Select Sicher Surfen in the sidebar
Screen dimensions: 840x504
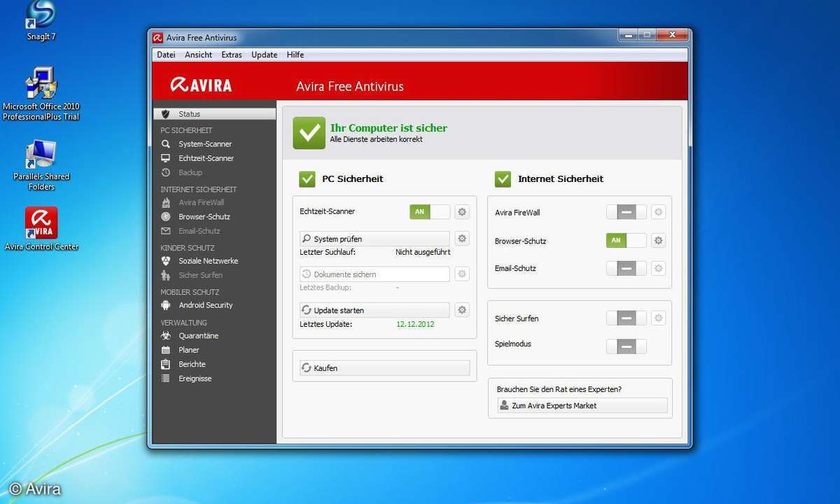[200, 275]
